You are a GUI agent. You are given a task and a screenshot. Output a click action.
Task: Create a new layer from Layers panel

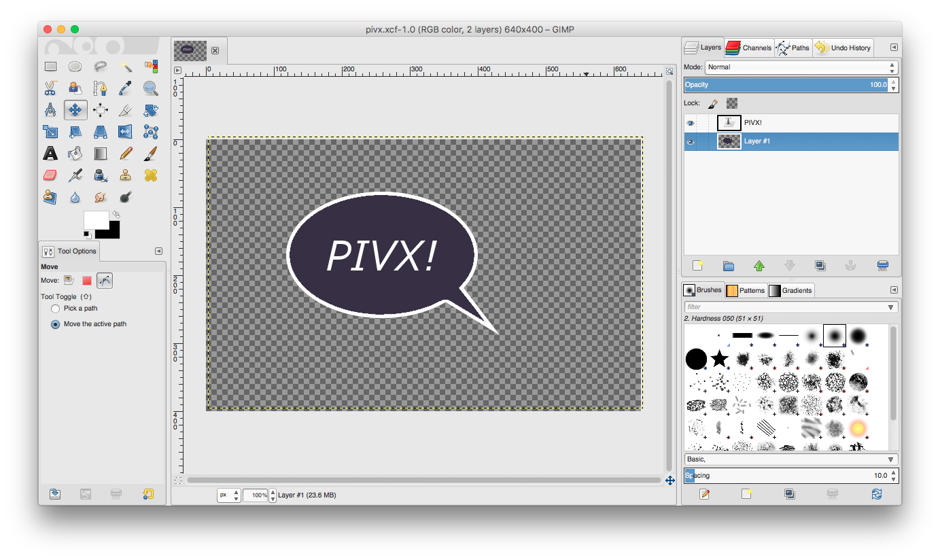click(697, 266)
